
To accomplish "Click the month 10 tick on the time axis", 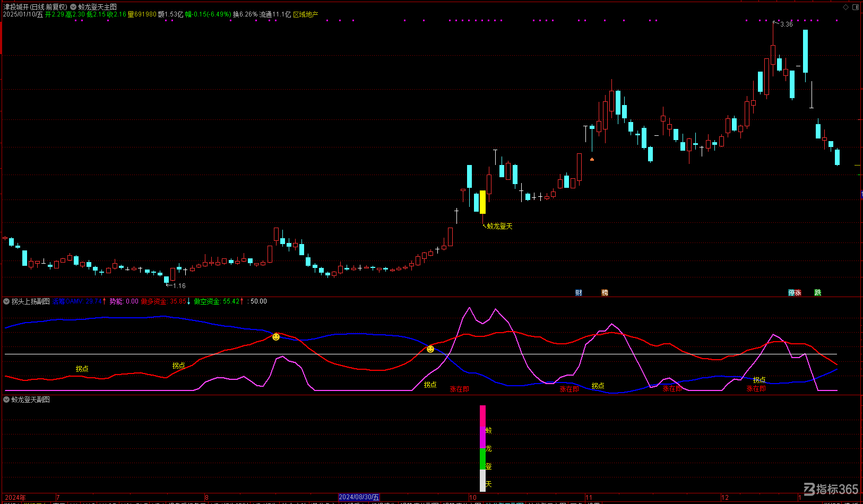I will [x=473, y=498].
